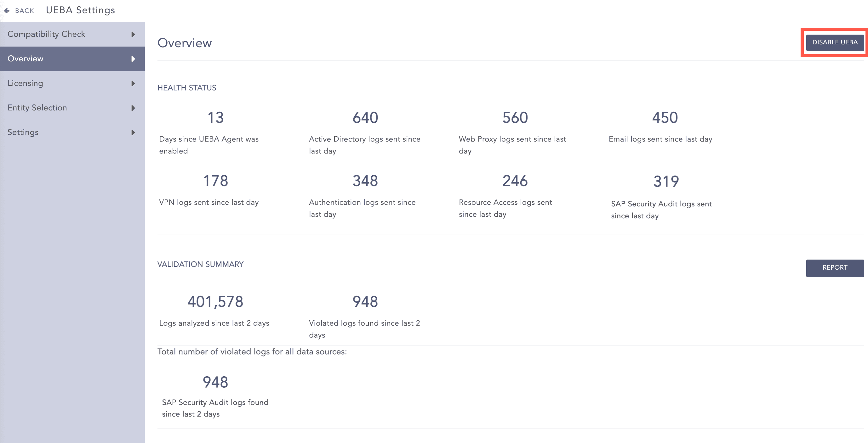Click the 640 Active Directory logs count

click(x=365, y=118)
